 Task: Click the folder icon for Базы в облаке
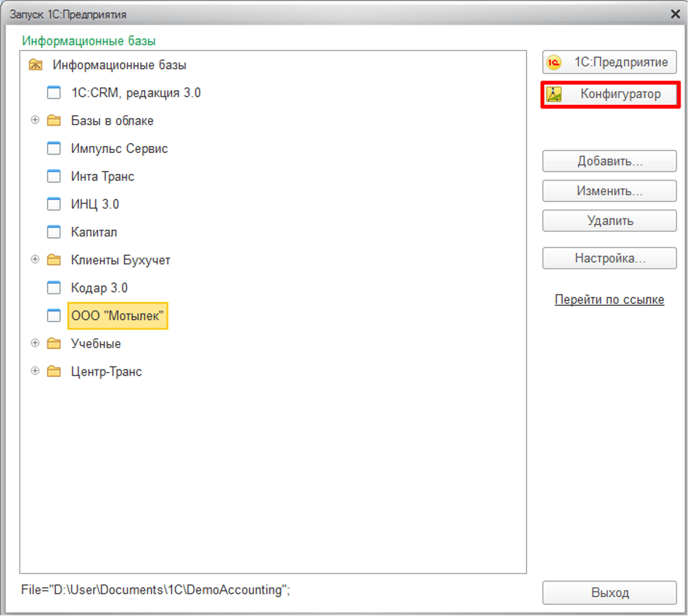tap(54, 121)
